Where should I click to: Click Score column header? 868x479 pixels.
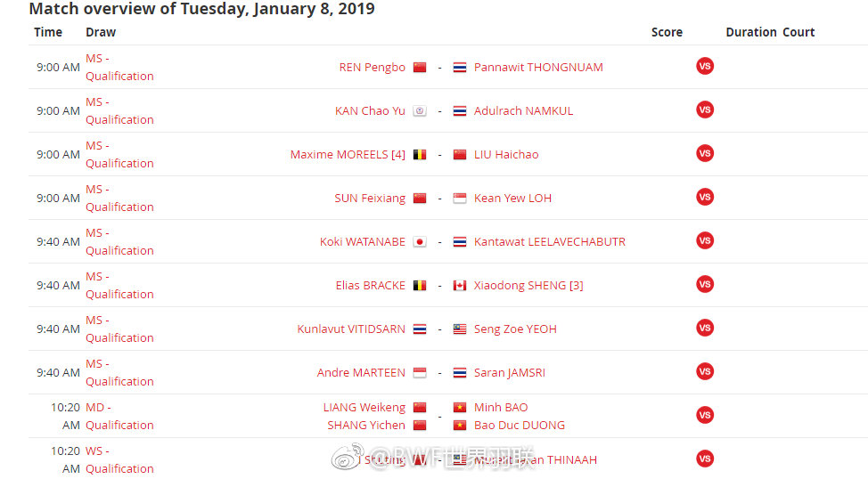[x=667, y=32]
